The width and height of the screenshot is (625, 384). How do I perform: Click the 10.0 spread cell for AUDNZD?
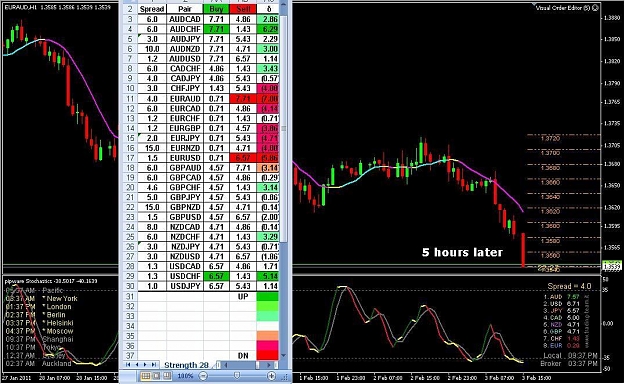tap(152, 49)
